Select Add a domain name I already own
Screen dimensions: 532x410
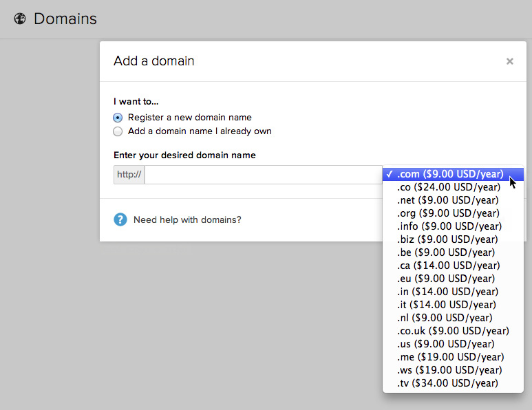coord(118,131)
